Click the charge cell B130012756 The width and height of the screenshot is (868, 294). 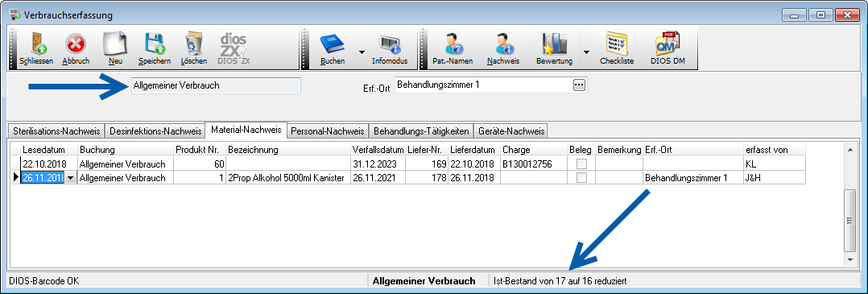(534, 164)
